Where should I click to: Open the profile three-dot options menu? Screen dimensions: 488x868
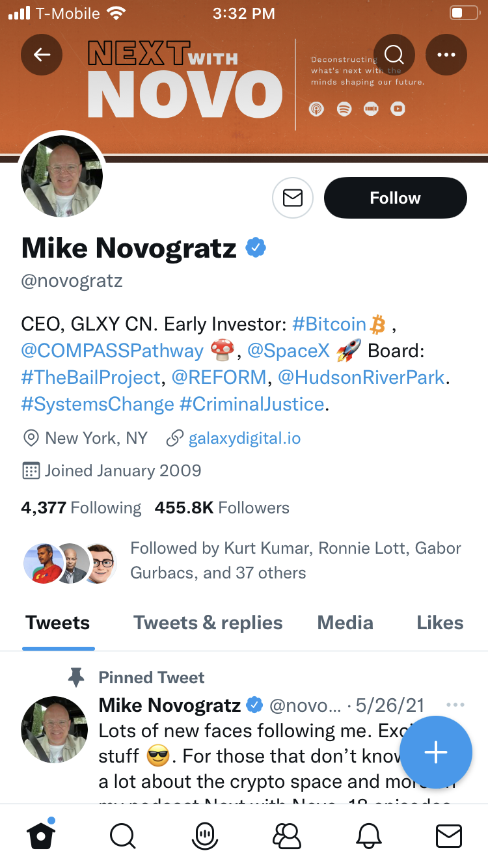tap(446, 55)
